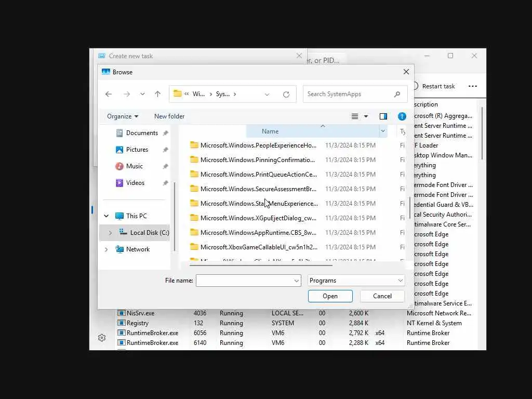Click the File name input box
Viewport: 532px width, 399px height.
245,281
